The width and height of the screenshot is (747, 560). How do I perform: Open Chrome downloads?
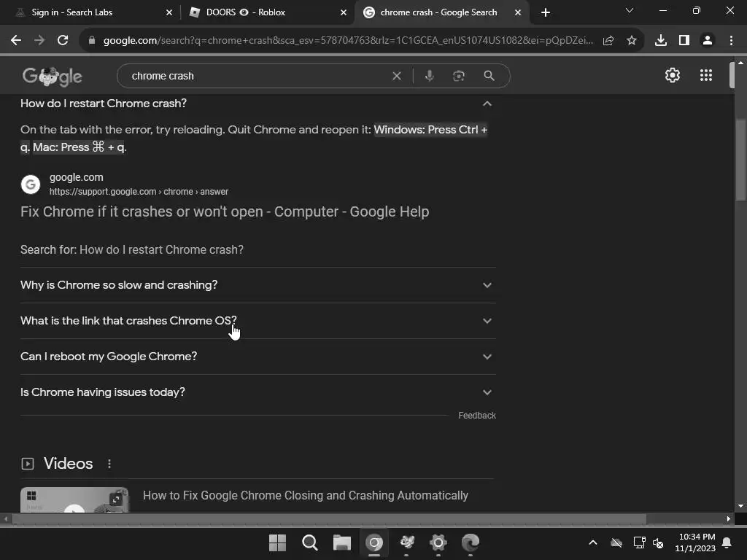point(661,41)
